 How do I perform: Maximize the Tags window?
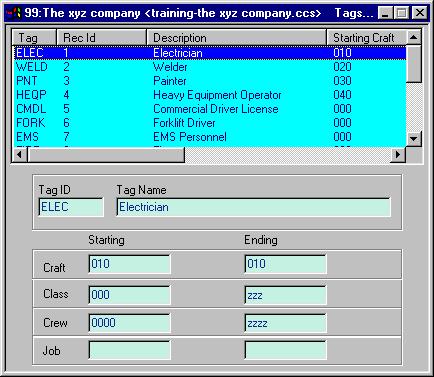pos(401,13)
